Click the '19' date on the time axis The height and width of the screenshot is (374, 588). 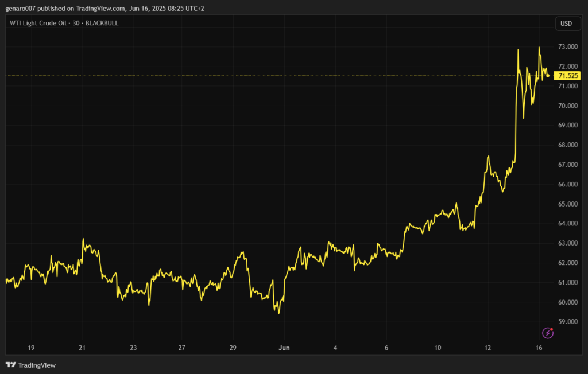tap(31, 348)
